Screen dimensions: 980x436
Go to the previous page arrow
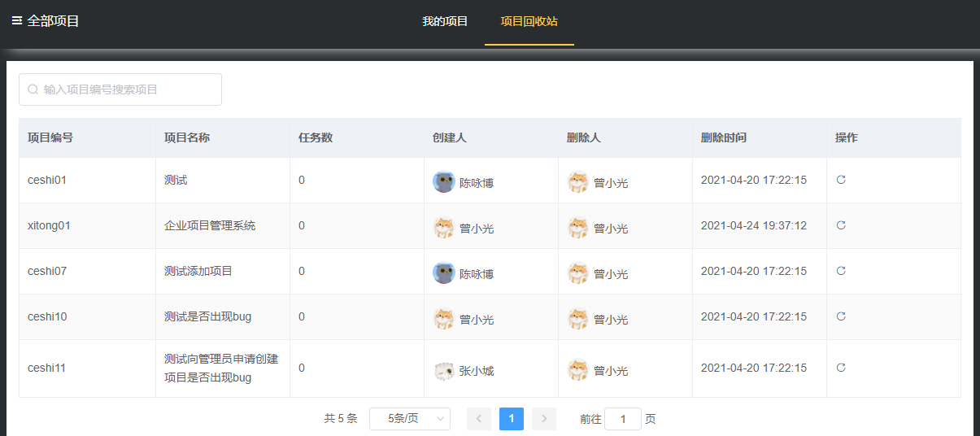click(x=479, y=419)
